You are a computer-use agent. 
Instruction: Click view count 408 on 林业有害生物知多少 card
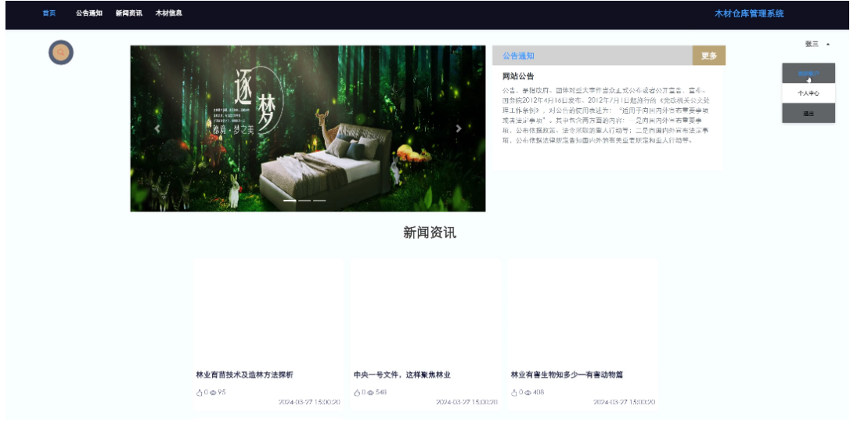(538, 393)
